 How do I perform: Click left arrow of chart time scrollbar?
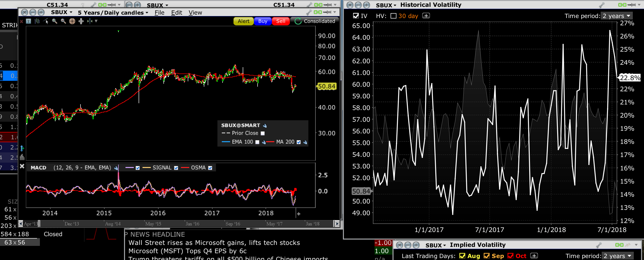coord(21,224)
